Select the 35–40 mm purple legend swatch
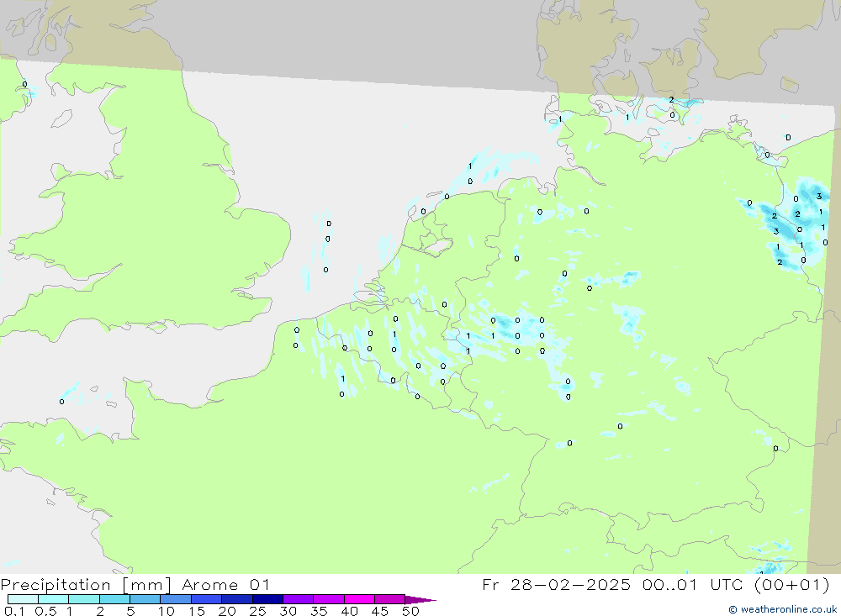Image resolution: width=841 pixels, height=616 pixels. click(328, 599)
